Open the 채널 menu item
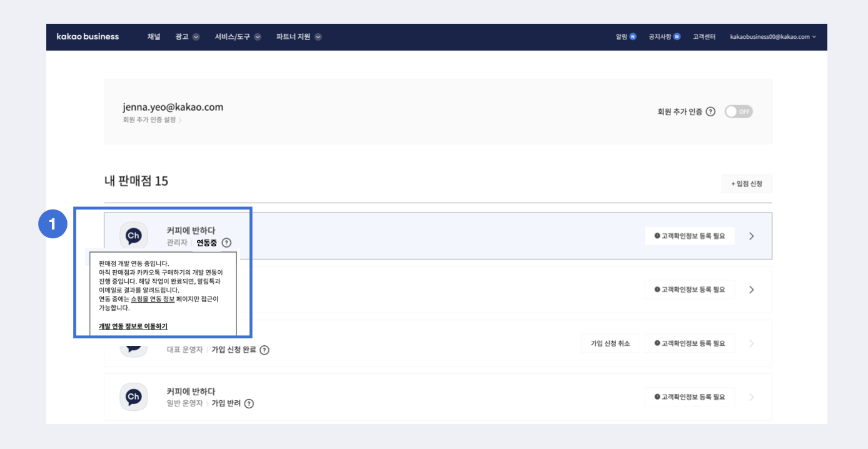 point(154,37)
